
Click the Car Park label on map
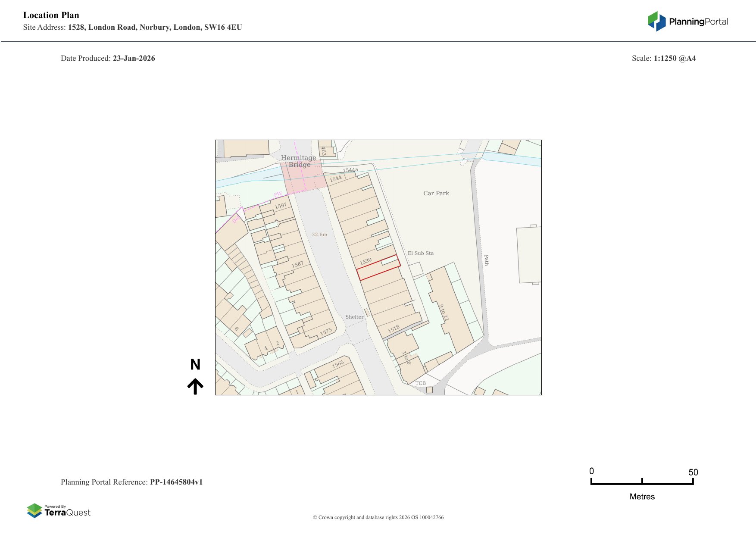click(x=436, y=193)
